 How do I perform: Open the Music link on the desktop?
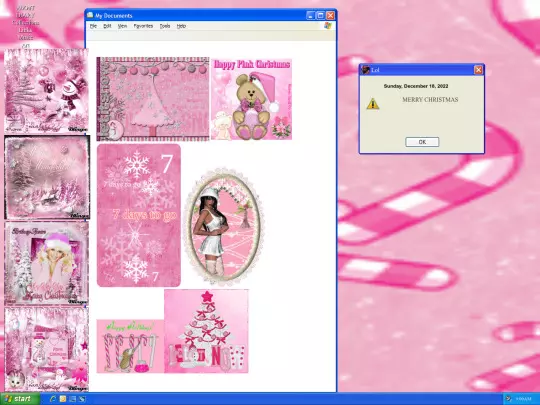26,38
